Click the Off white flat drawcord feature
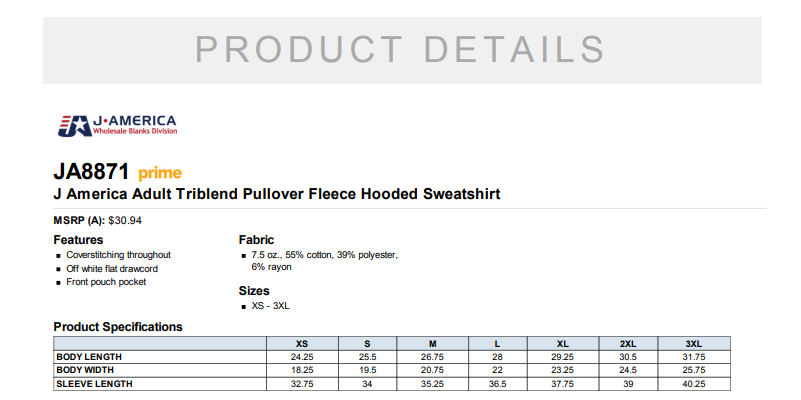This screenshot has height=400, width=801. click(112, 268)
